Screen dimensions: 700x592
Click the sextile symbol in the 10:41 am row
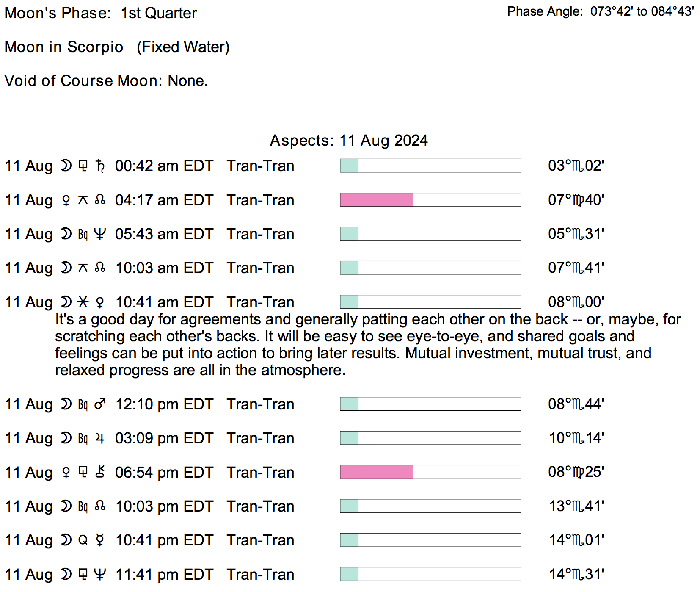point(83,302)
